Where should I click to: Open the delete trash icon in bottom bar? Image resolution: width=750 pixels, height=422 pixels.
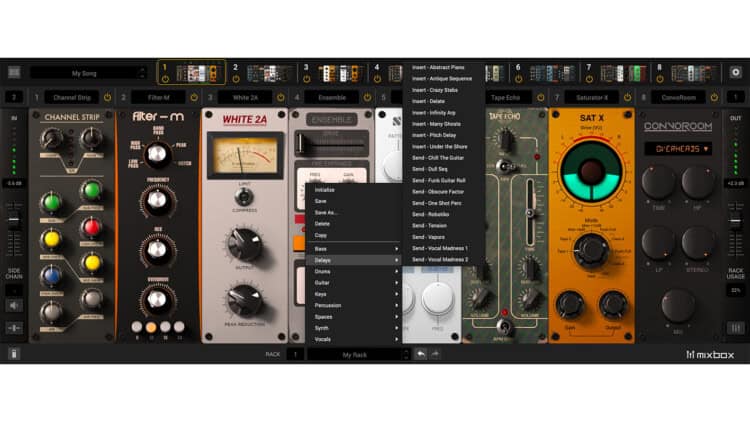click(14, 354)
